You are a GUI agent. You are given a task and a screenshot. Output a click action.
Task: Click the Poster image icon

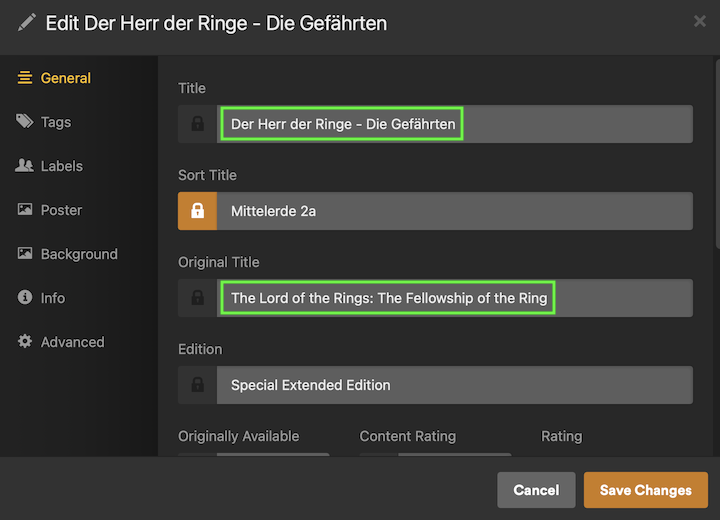point(25,210)
